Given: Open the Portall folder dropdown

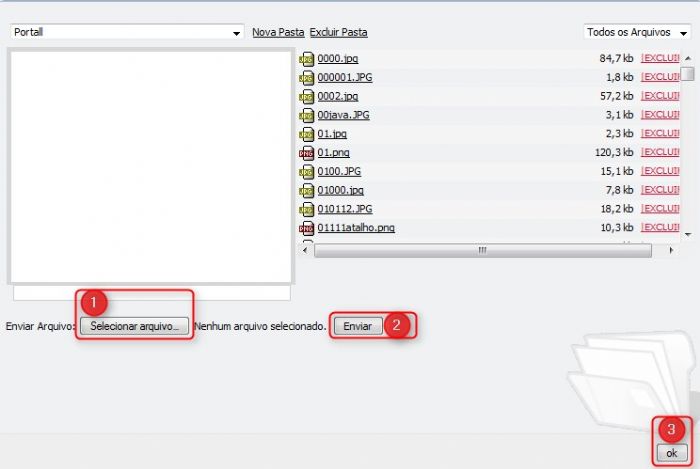Looking at the screenshot, I should 127,32.
